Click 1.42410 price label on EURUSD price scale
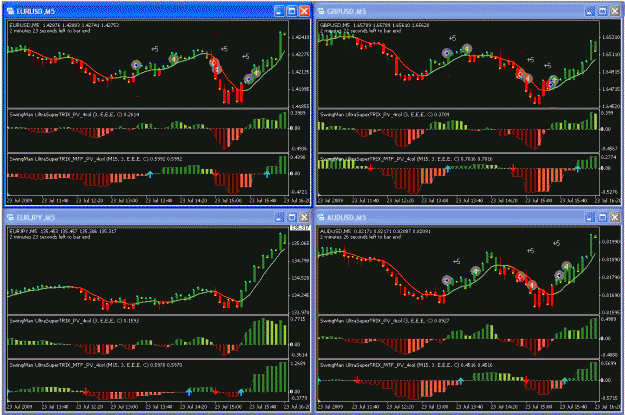This screenshot has width=625, height=415. (300, 37)
